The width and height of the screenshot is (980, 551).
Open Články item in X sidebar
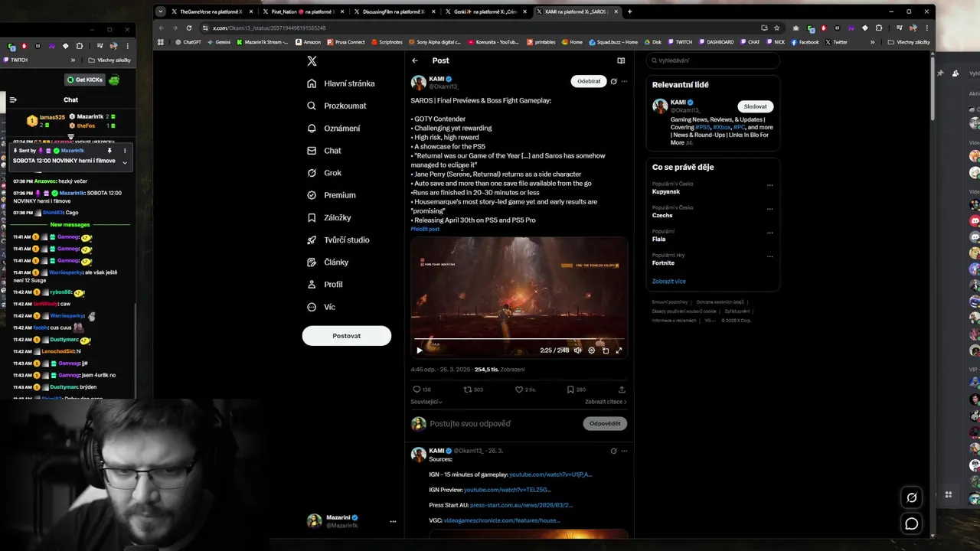pyautogui.click(x=328, y=262)
